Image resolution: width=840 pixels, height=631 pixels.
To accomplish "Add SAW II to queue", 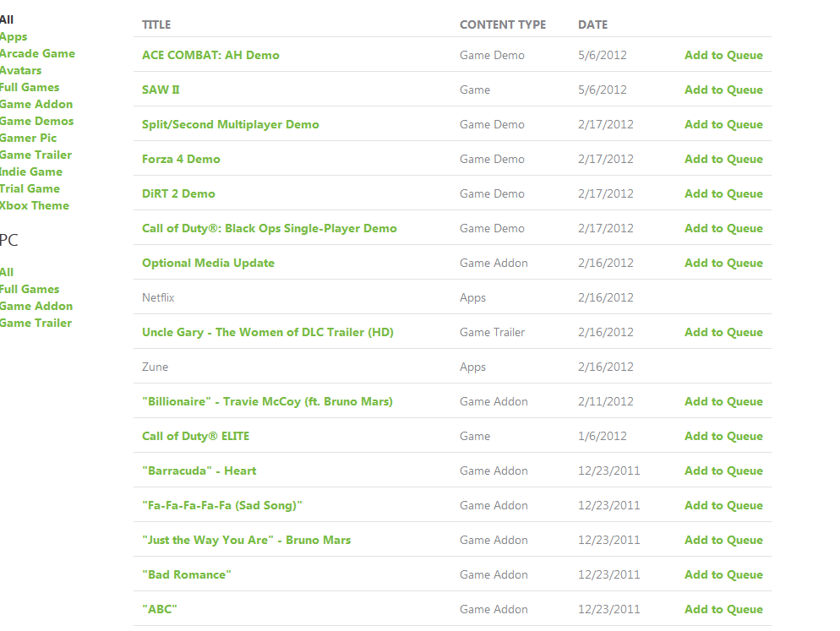I will click(x=723, y=90).
